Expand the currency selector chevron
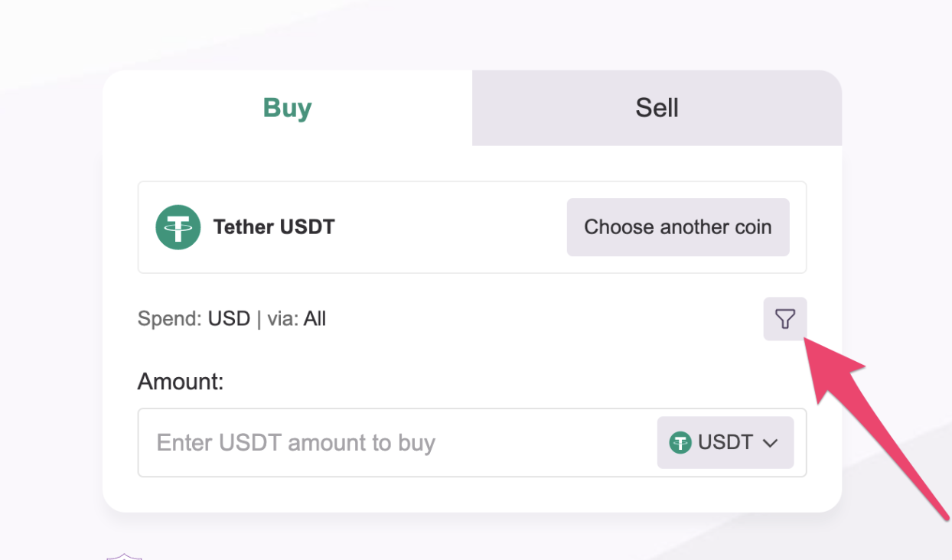The width and height of the screenshot is (952, 560). pos(771,442)
